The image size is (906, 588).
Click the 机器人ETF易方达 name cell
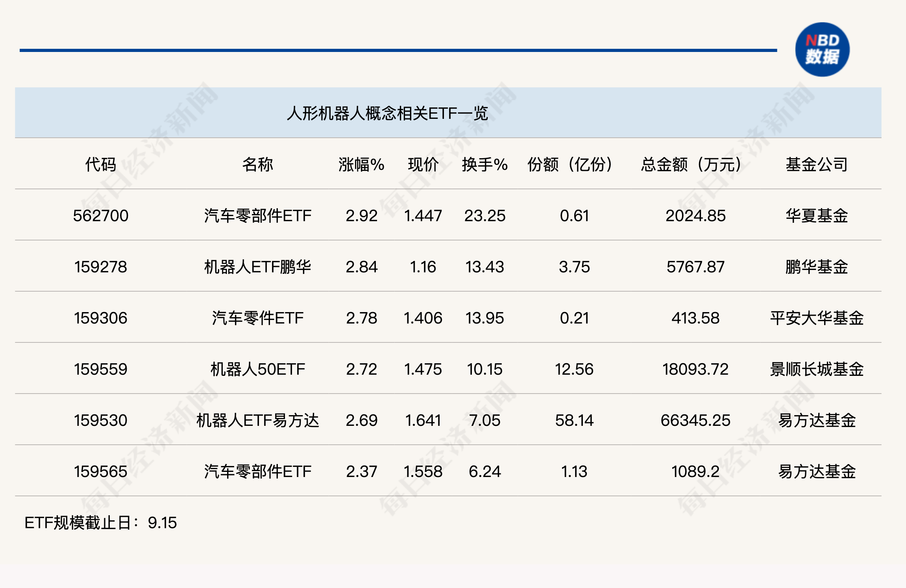pos(257,420)
